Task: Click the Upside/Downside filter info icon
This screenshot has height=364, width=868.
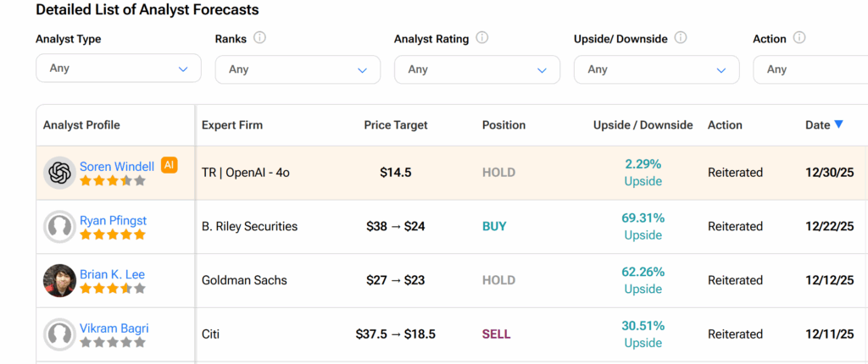Action: point(681,38)
